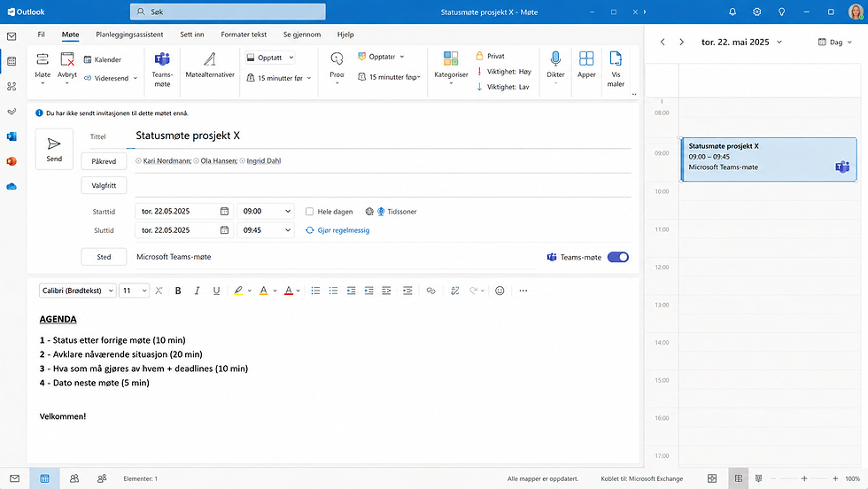
Task: Expand the Videresend dropdown arrow
Action: 135,78
